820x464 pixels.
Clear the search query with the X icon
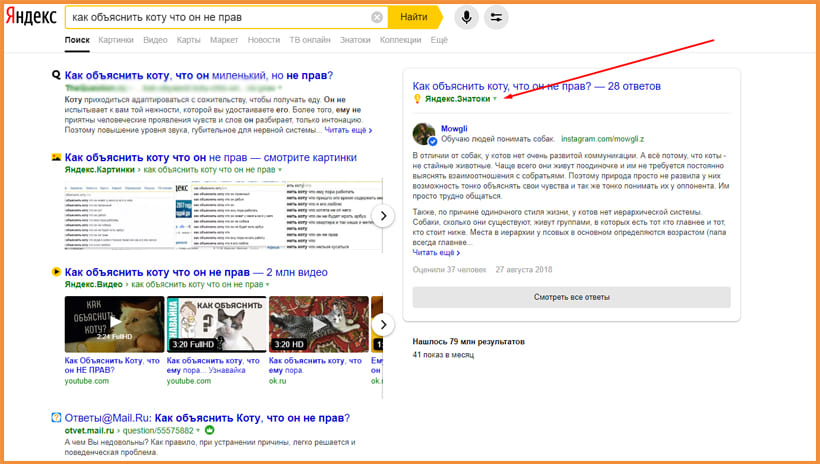[377, 17]
